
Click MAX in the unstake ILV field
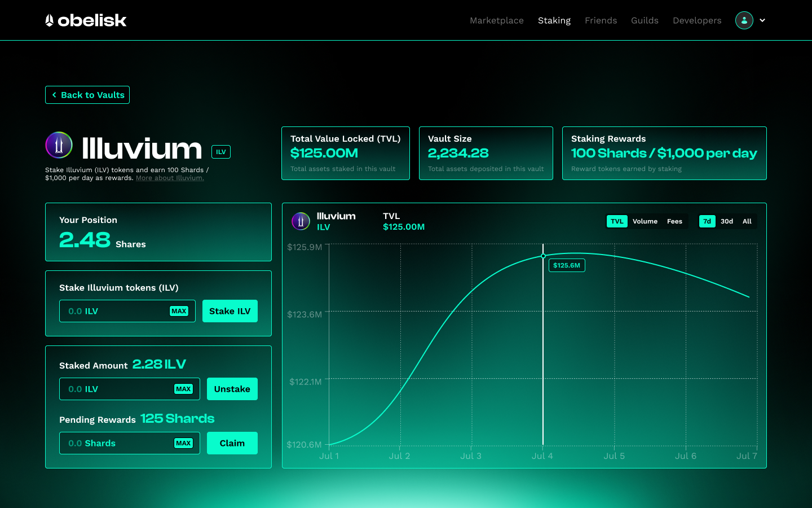click(x=183, y=389)
